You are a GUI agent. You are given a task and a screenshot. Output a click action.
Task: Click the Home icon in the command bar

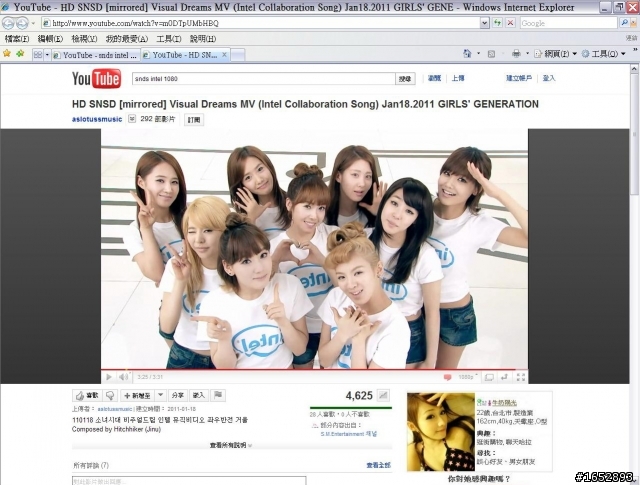tap(467, 53)
